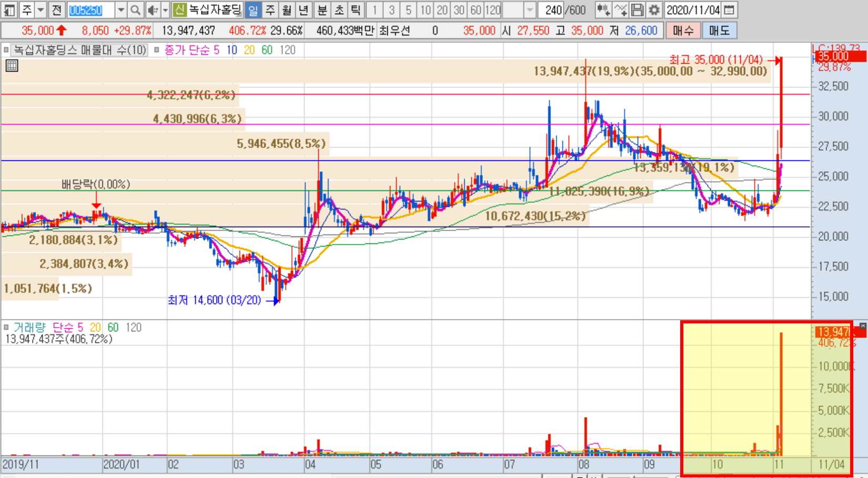Click the red 35,000 current price tag
This screenshot has width=868, height=478.
840,56
